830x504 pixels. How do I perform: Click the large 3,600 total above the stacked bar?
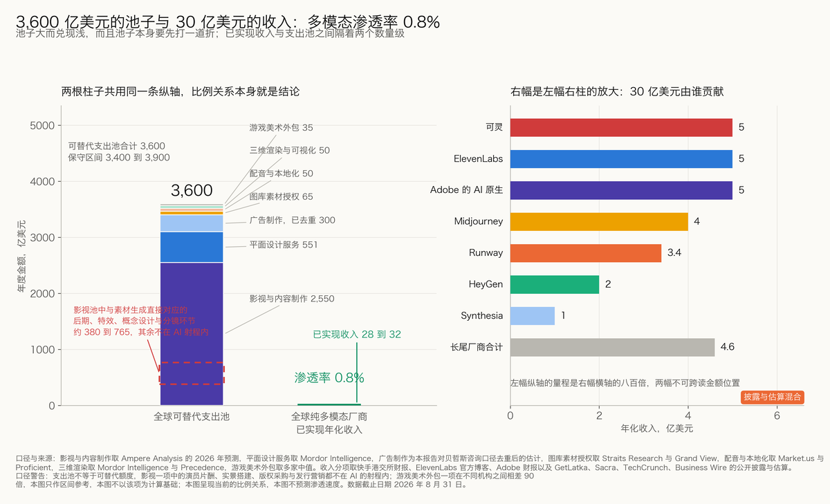pos(192,191)
